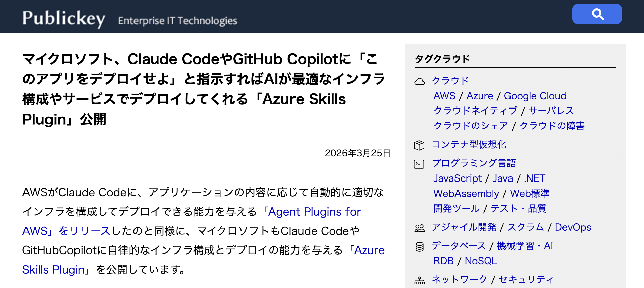The width and height of the screenshot is (644, 288).
Task: Open the AWS tag link
Action: pyautogui.click(x=444, y=96)
